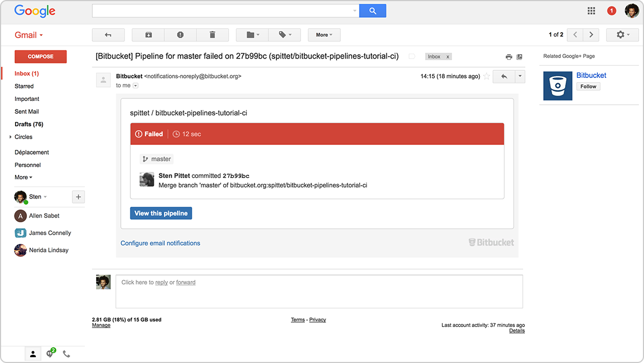The image size is (644, 363).
Task: Report this email as spam
Action: coord(180,34)
